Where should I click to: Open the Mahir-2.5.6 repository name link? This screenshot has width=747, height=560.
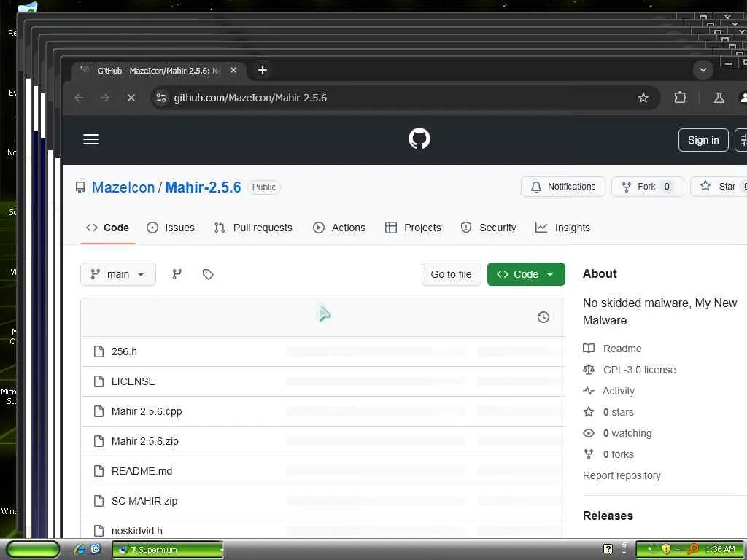[203, 187]
